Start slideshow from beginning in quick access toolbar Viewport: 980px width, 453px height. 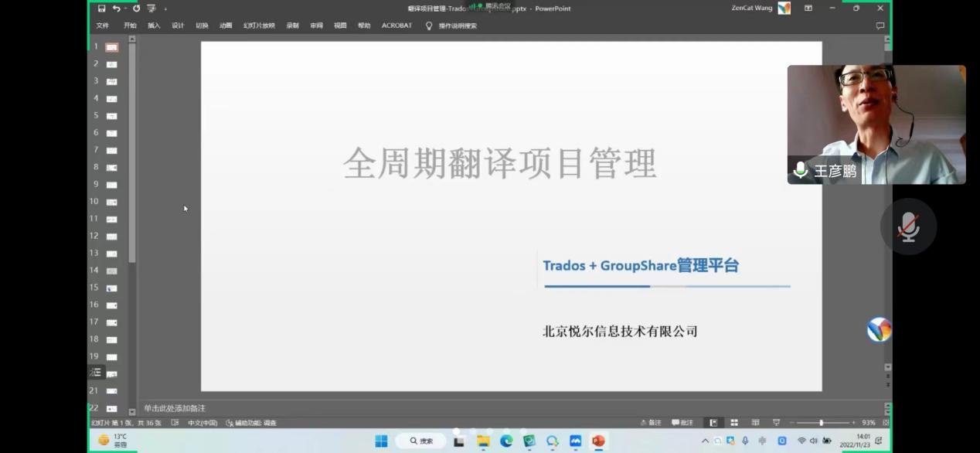click(151, 9)
